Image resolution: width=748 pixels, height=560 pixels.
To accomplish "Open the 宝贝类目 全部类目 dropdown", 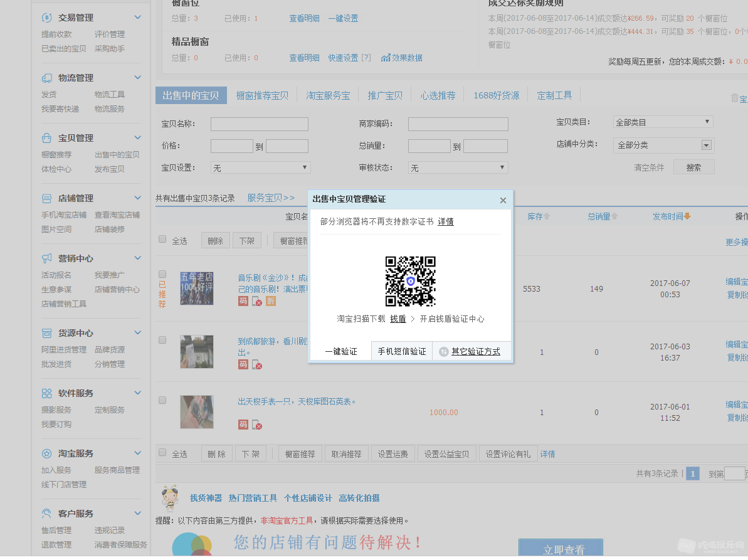I will point(663,122).
